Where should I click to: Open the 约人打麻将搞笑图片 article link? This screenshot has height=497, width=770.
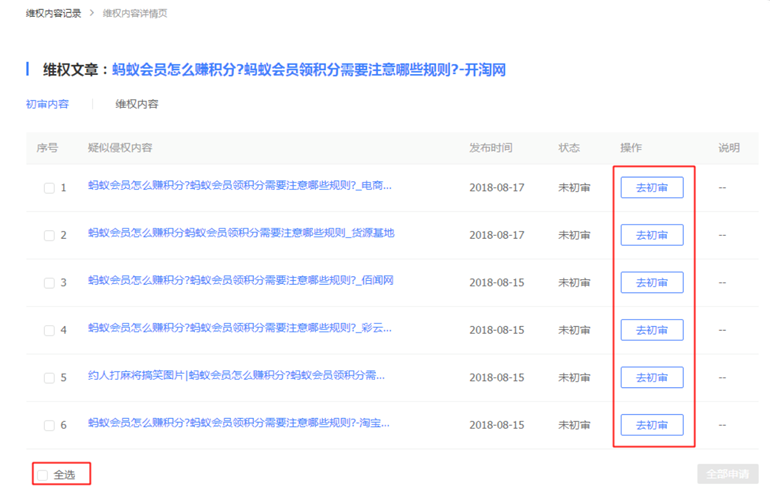[x=236, y=376]
